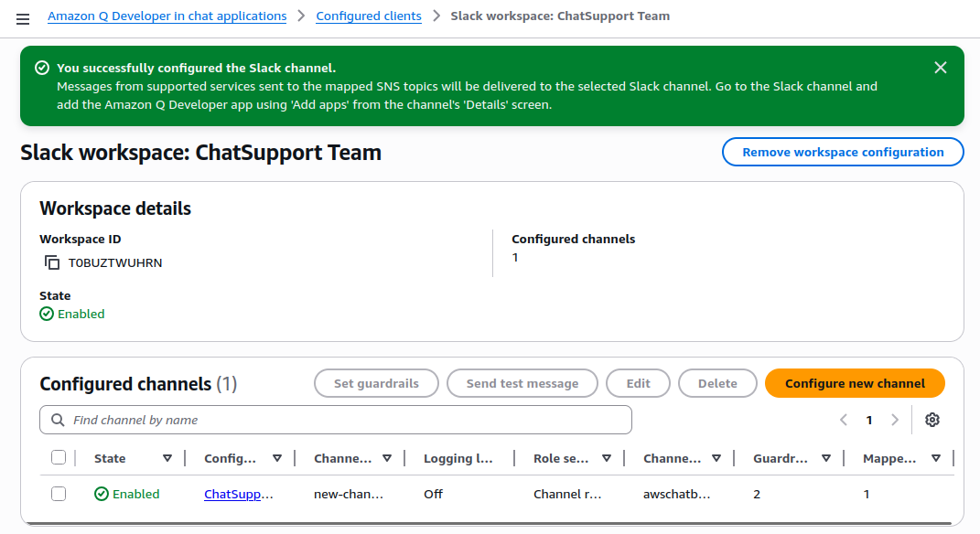980x534 pixels.
Task: Open the Configured clients breadcrumb
Action: (369, 16)
